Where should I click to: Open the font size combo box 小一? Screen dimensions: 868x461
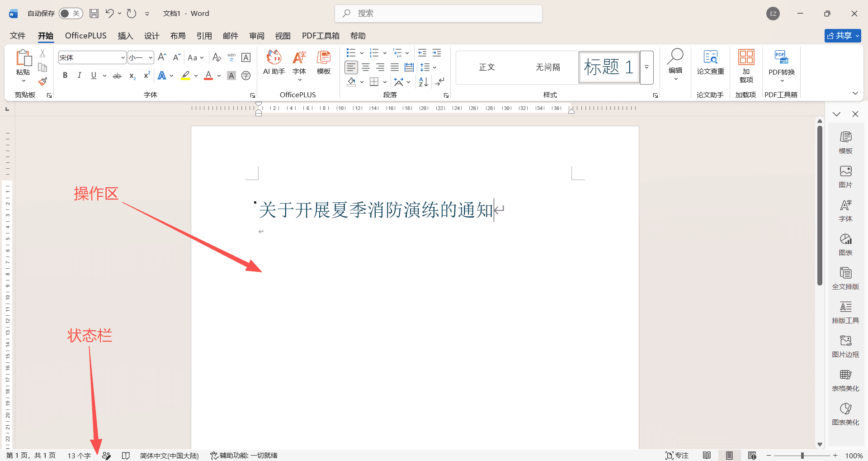pyautogui.click(x=141, y=57)
